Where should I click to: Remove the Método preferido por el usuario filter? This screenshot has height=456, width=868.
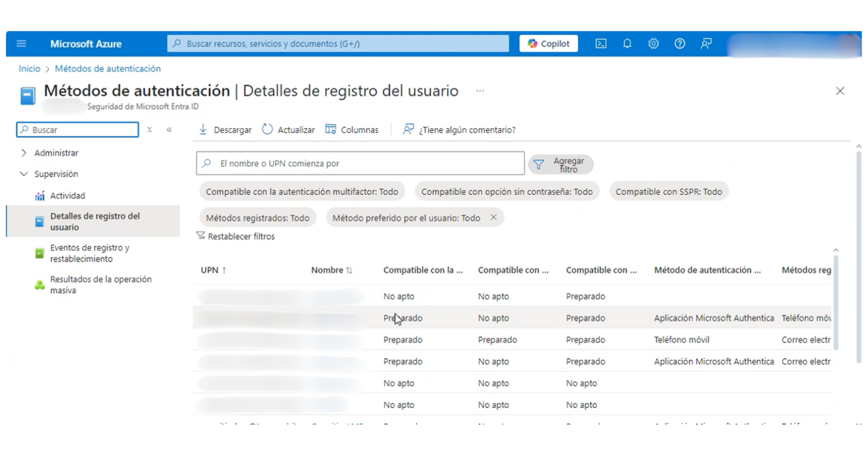(x=493, y=217)
